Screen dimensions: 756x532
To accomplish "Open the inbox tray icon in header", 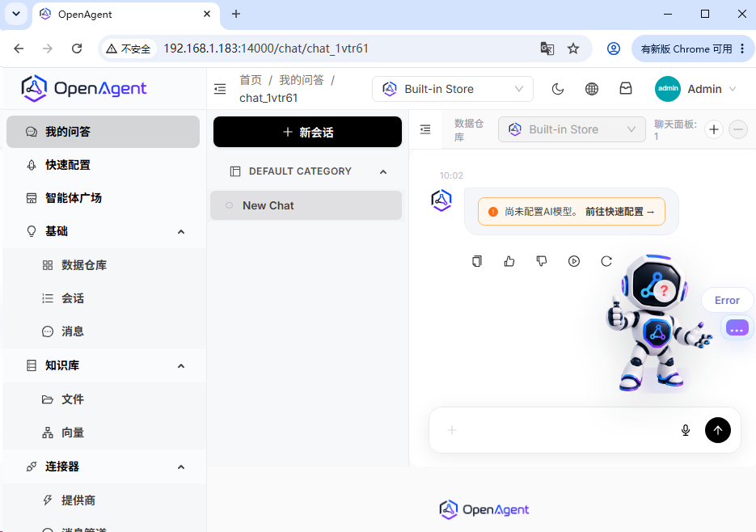I will 625,89.
